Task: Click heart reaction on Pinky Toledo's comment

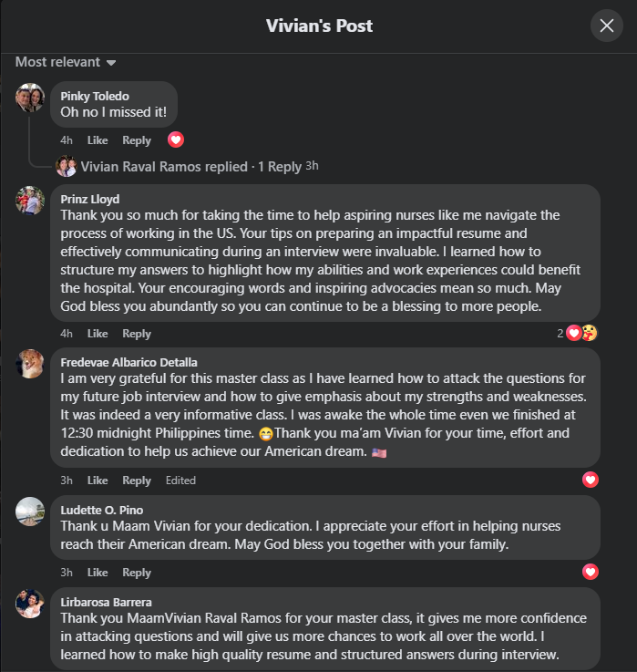Action: click(176, 140)
